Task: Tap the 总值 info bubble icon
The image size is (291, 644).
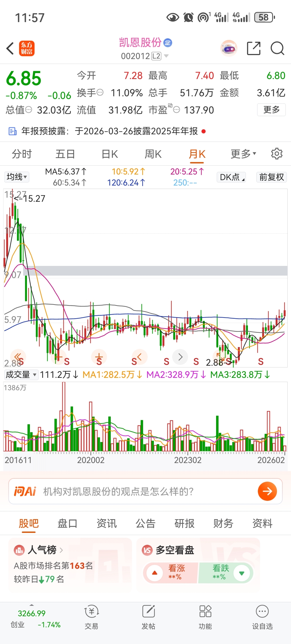Action: (29, 109)
